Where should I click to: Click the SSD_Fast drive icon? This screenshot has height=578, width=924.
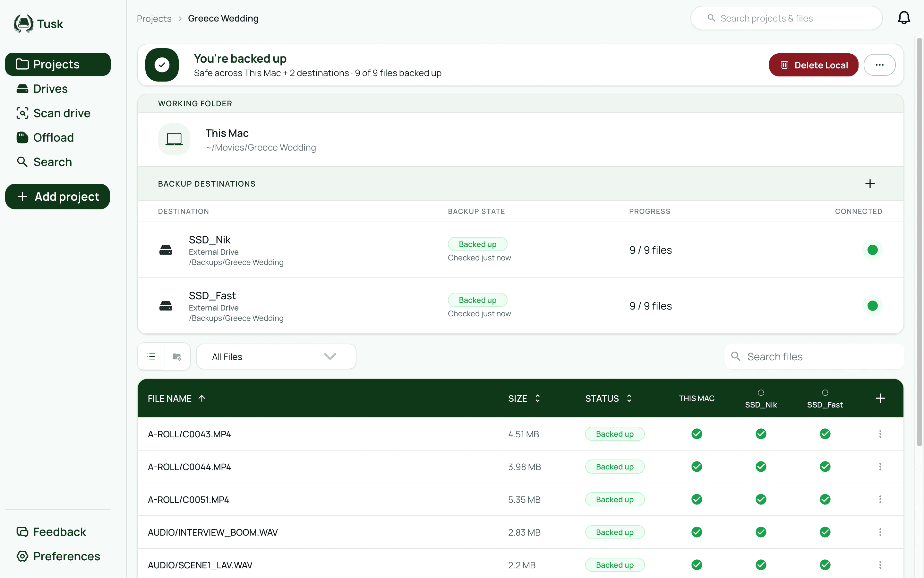coord(166,306)
